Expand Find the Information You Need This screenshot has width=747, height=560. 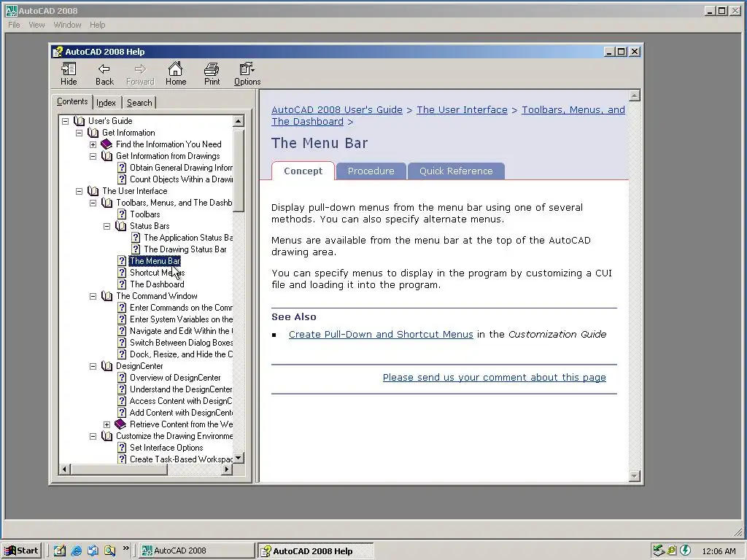point(93,145)
